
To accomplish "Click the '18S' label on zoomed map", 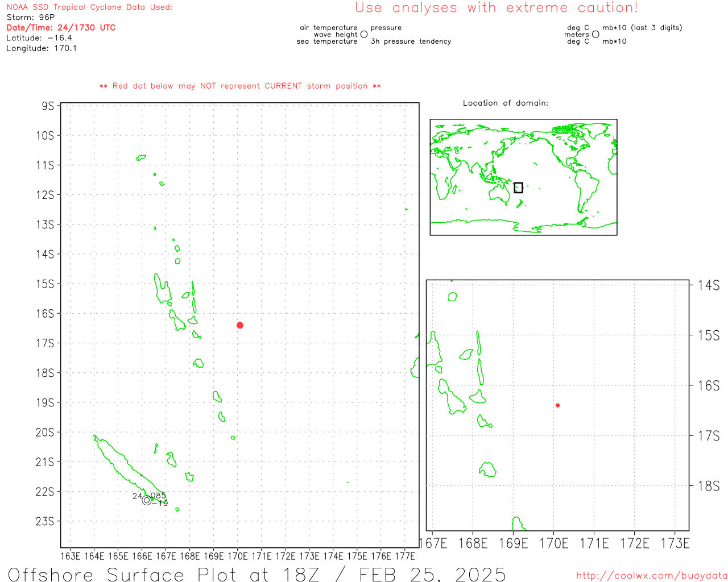I will [709, 486].
